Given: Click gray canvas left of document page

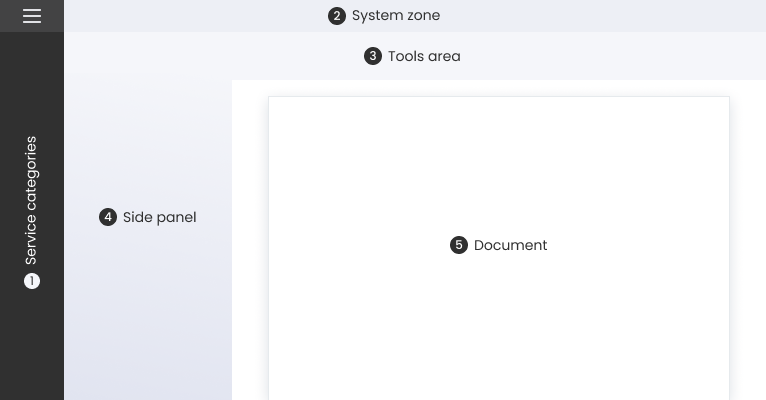Looking at the screenshot, I should (250, 250).
